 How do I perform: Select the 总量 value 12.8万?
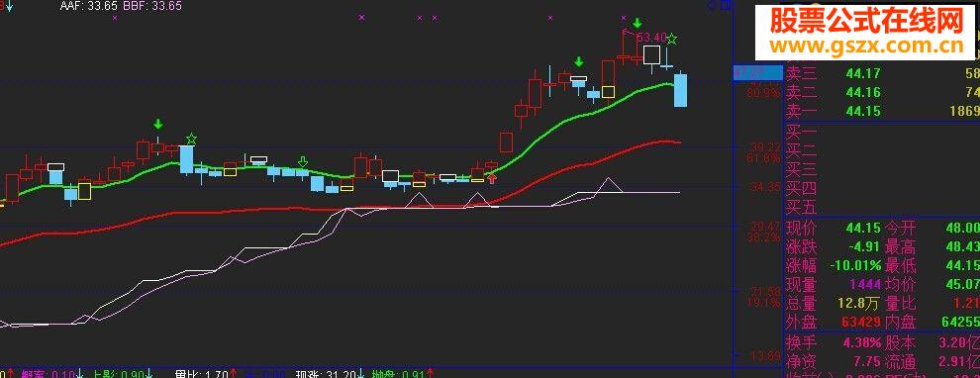[x=858, y=304]
